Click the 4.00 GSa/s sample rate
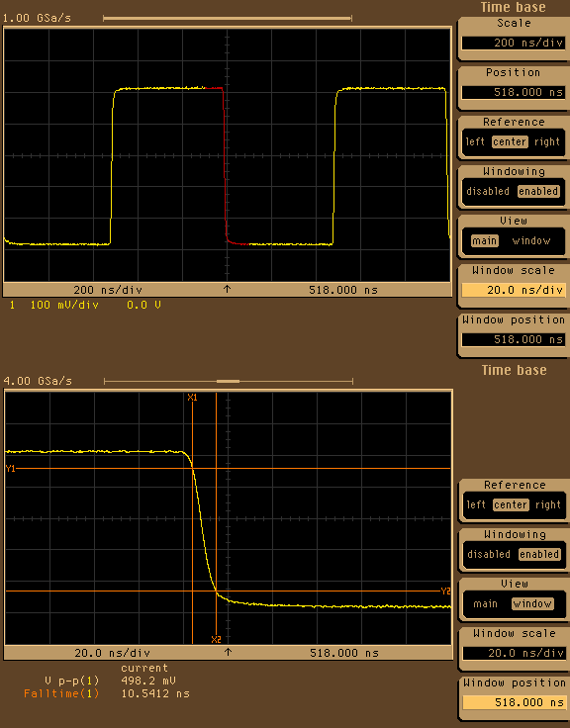The image size is (570, 728). pos(38,381)
